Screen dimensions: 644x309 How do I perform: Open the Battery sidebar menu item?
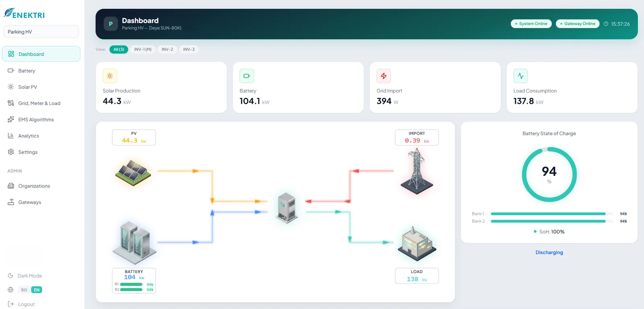click(x=41, y=71)
